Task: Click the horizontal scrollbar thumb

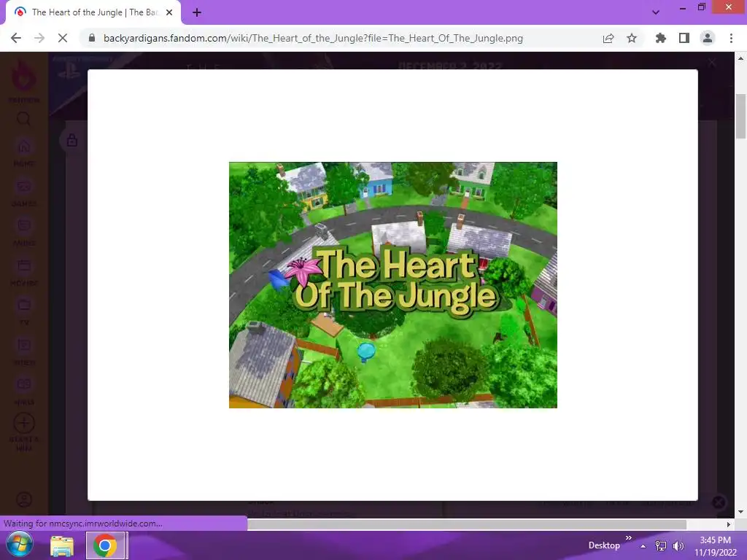Action: [467, 524]
